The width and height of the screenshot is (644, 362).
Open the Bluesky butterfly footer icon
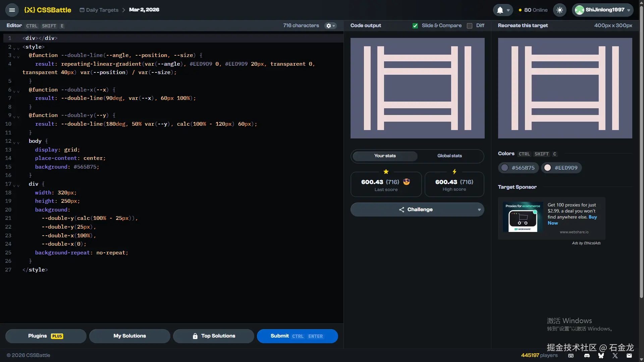(x=601, y=356)
